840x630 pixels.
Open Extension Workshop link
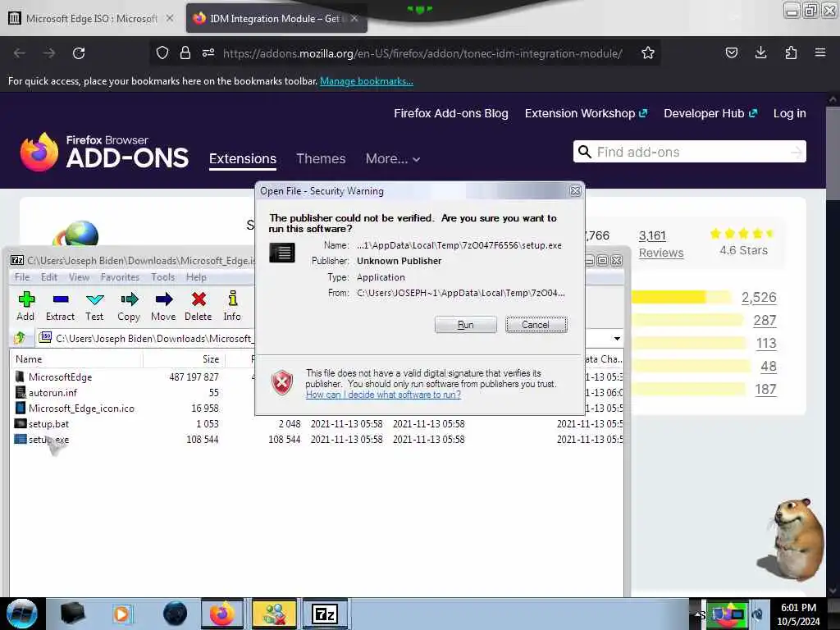coord(586,113)
